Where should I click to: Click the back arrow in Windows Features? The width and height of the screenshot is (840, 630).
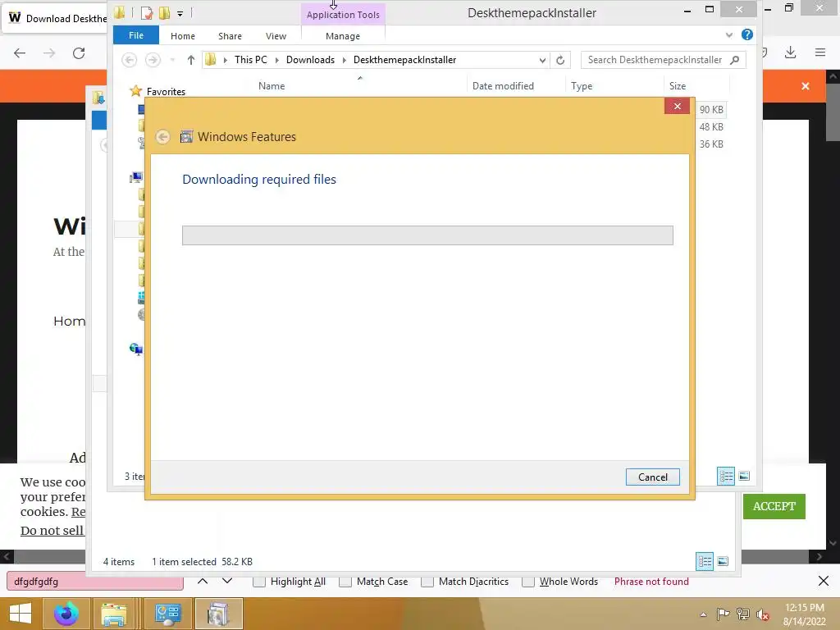tap(163, 137)
